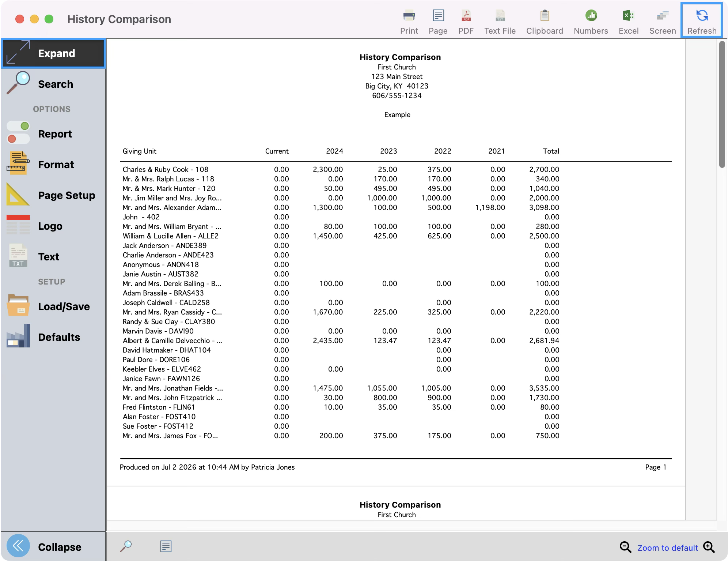This screenshot has width=728, height=561.
Task: Open the Text options
Action: (54, 257)
